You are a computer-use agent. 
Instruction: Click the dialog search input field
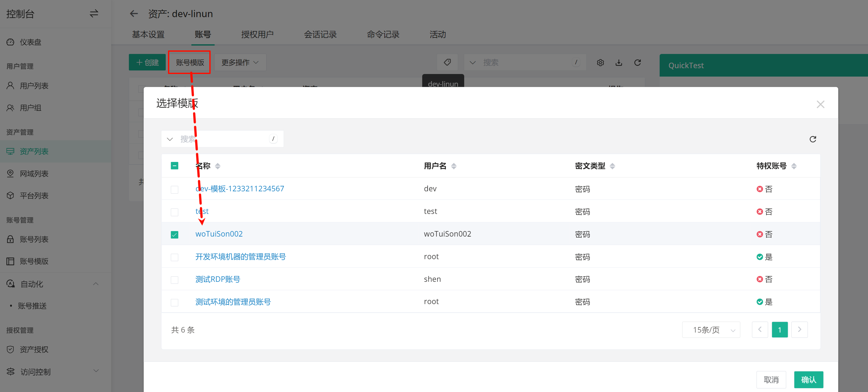click(x=222, y=139)
